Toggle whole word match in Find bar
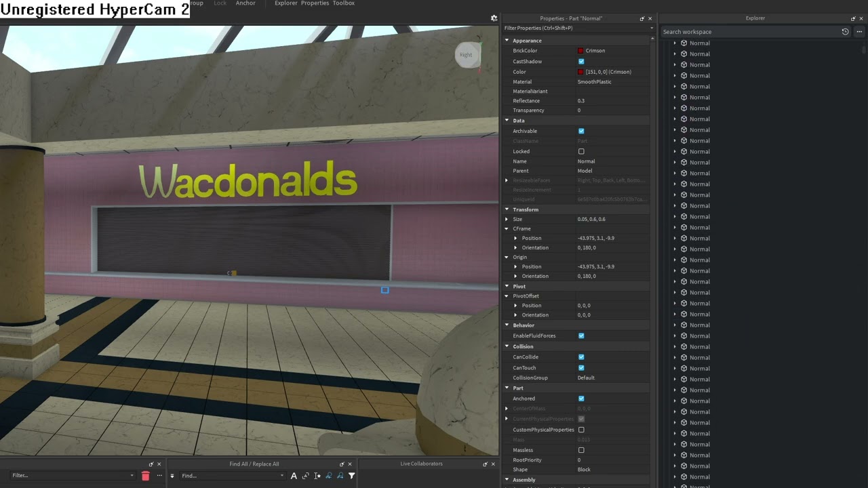 pyautogui.click(x=305, y=476)
